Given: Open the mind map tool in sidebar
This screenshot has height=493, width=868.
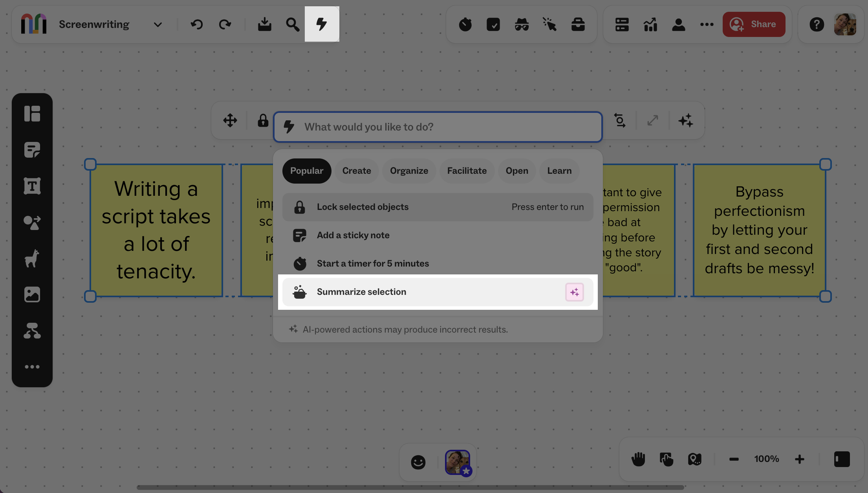Looking at the screenshot, I should coord(32,331).
